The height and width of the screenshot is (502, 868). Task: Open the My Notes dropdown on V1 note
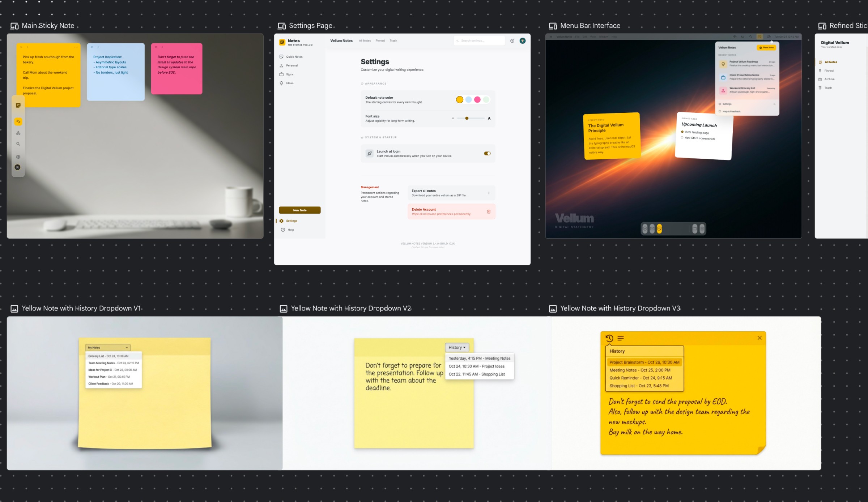point(108,348)
